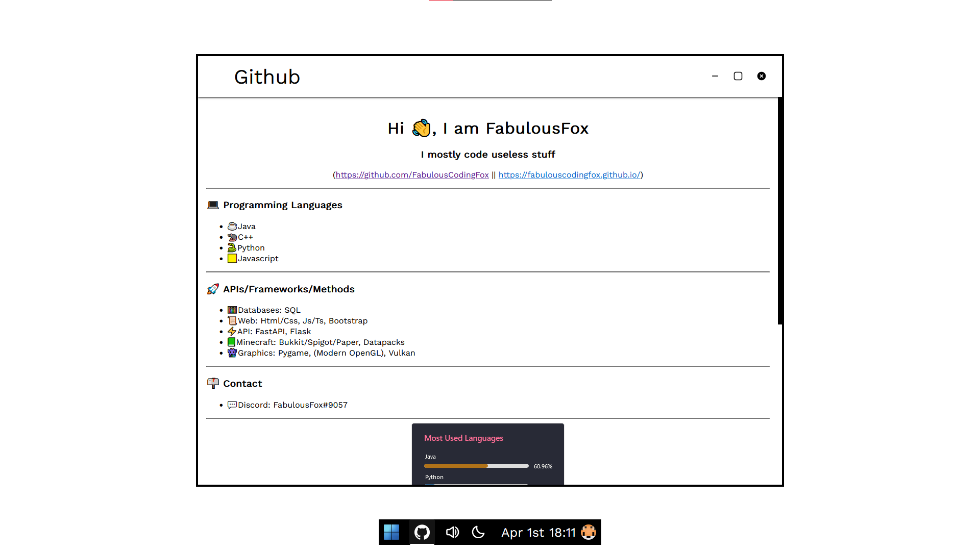Click the page's vertical scrollbar thumb

point(780,210)
